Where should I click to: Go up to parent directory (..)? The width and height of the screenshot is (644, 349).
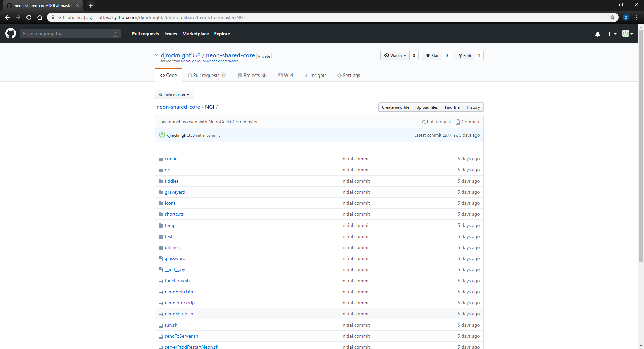tap(167, 148)
